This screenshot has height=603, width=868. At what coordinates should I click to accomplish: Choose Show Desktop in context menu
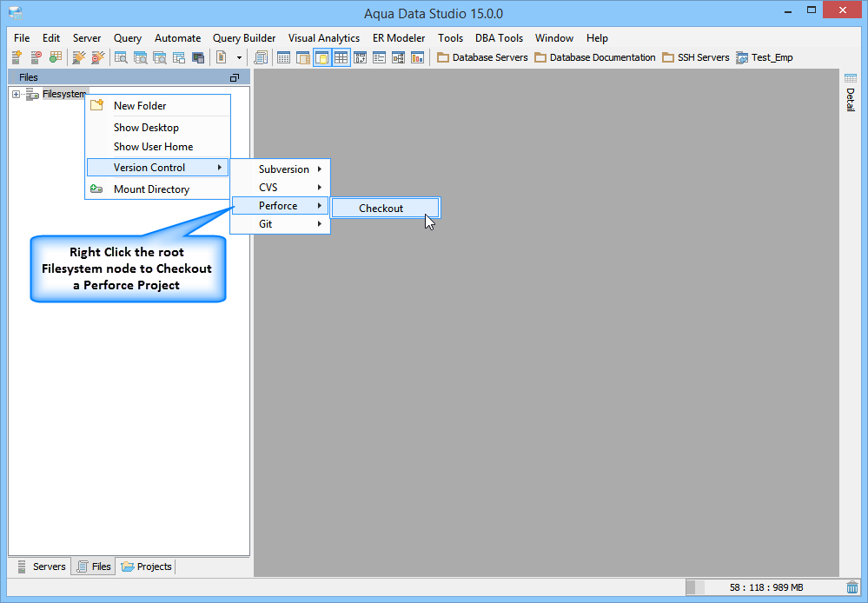point(158,128)
